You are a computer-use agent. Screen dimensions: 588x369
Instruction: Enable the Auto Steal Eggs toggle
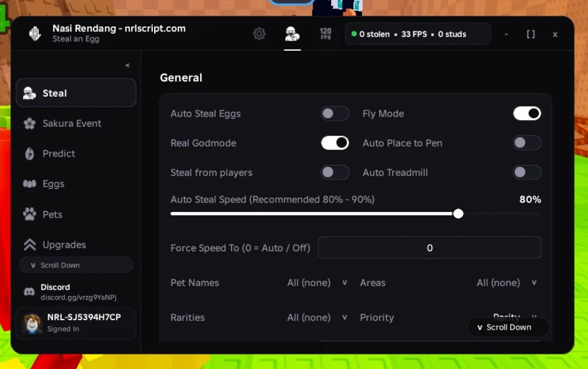[x=335, y=114]
